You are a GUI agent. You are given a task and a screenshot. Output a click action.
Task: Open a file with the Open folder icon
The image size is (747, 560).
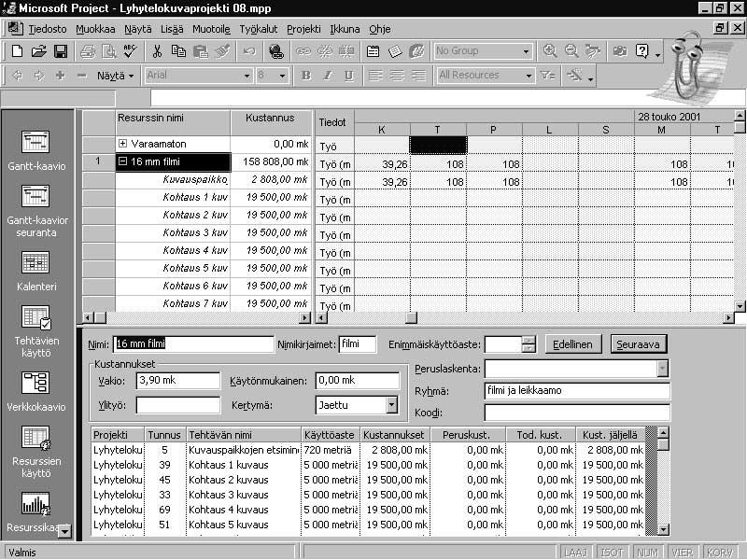tap(38, 51)
